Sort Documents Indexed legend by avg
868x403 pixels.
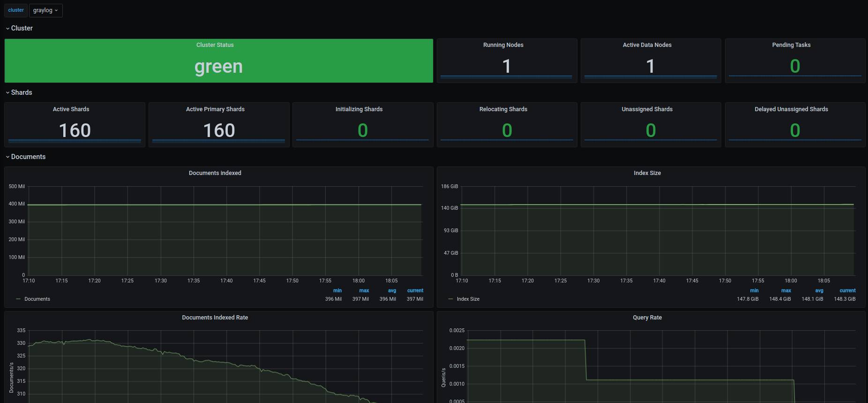pos(392,290)
